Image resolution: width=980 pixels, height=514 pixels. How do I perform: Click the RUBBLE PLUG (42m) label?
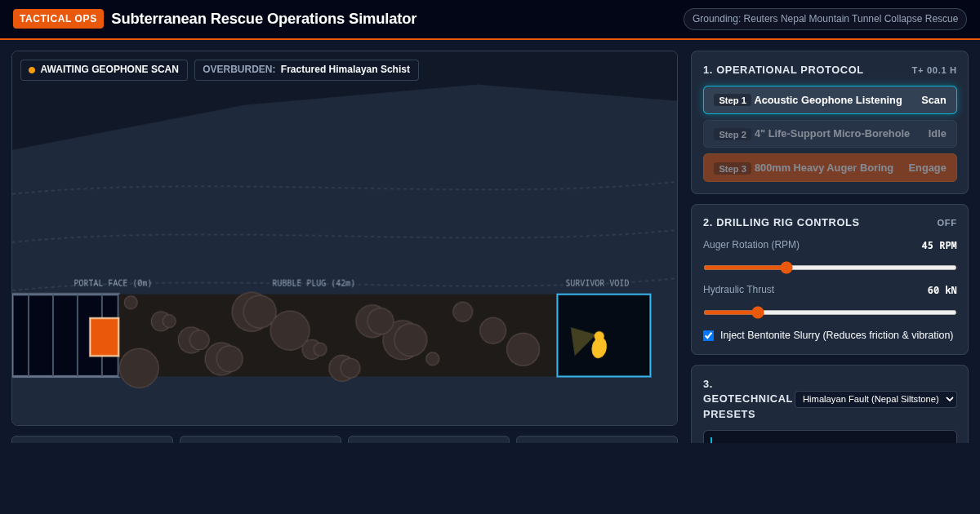[x=314, y=284]
